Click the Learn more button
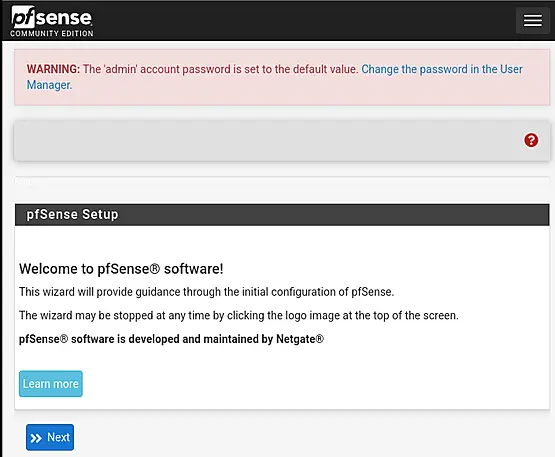Screen dimensions: 555x457 (51, 384)
